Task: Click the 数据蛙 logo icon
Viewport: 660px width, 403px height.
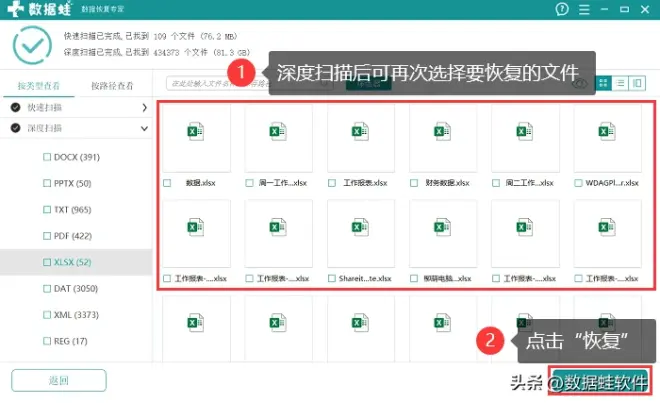Action: click(16, 9)
